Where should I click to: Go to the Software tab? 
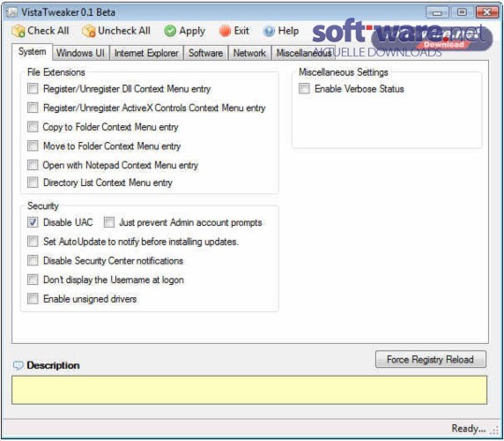(205, 53)
